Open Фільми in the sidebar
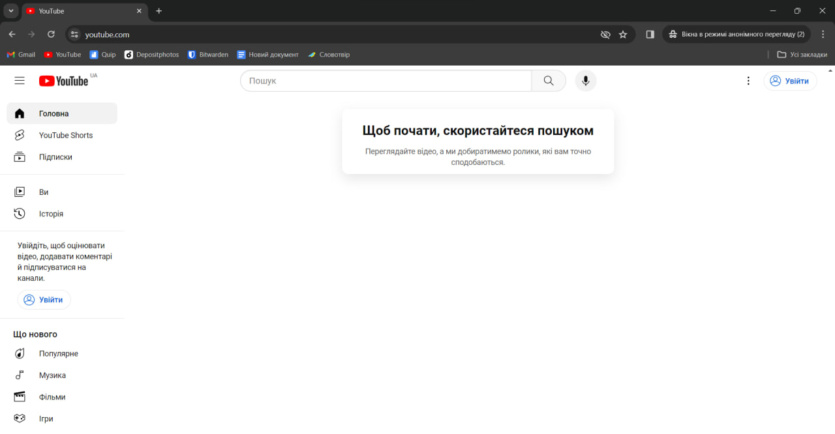This screenshot has height=434, width=835. point(62,397)
